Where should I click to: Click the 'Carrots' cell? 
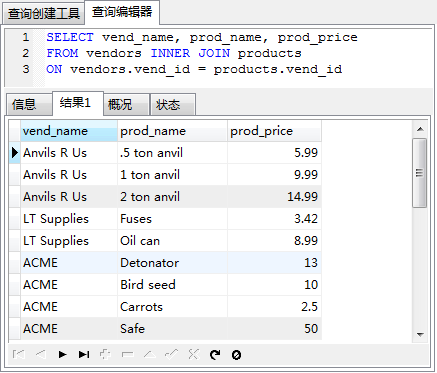172,307
